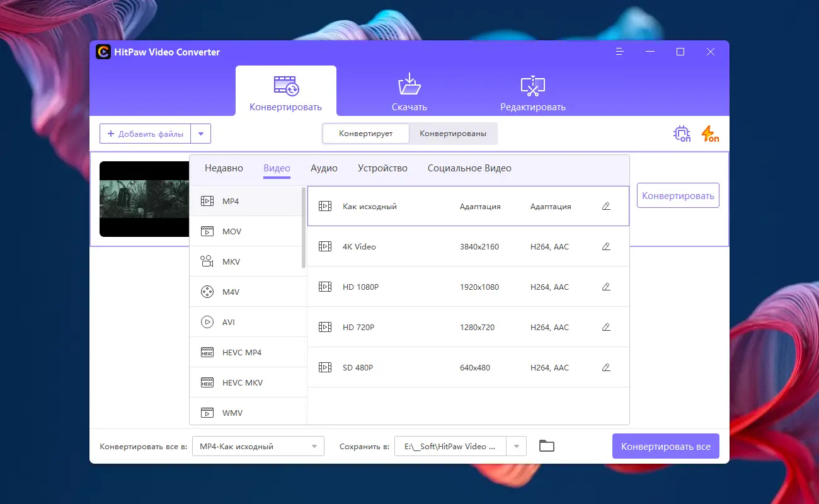Image resolution: width=819 pixels, height=504 pixels.
Task: Click video icon of 4K Video row
Action: click(325, 246)
